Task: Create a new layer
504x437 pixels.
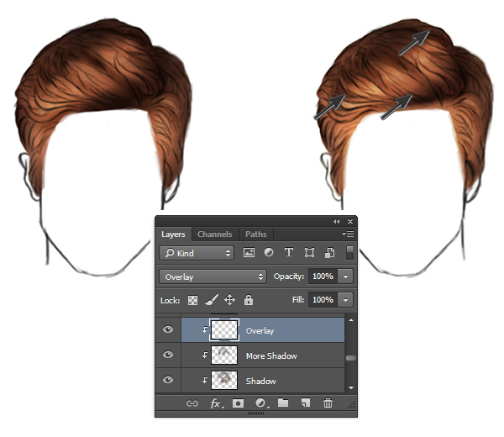Action: click(306, 403)
